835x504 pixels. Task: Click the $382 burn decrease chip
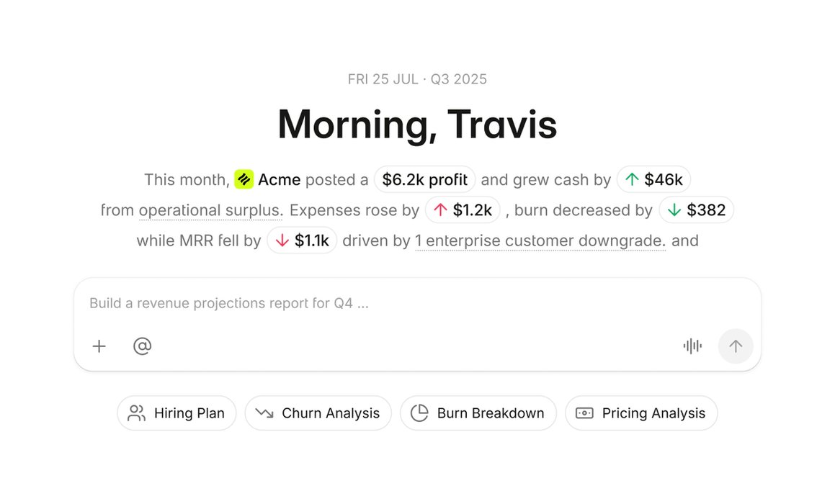pyautogui.click(x=697, y=210)
